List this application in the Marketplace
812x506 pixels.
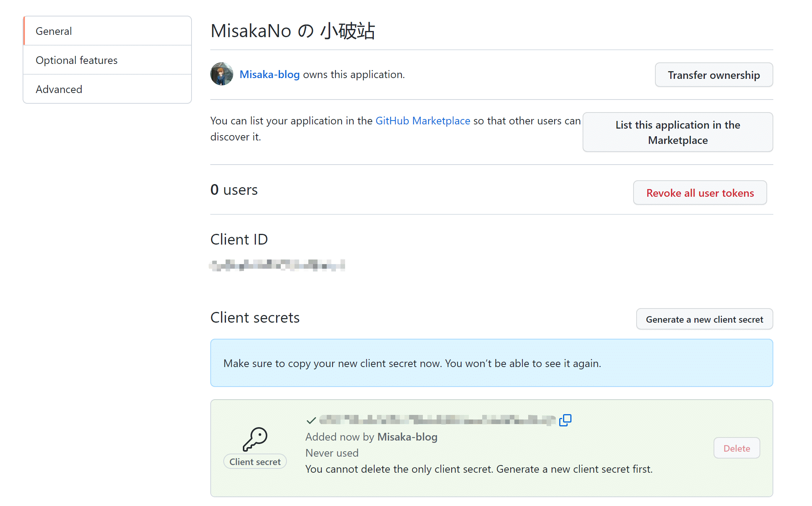[x=678, y=132]
